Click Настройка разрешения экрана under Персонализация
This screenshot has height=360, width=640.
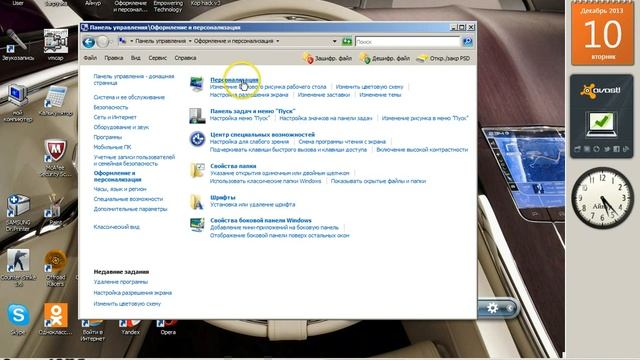click(x=249, y=95)
